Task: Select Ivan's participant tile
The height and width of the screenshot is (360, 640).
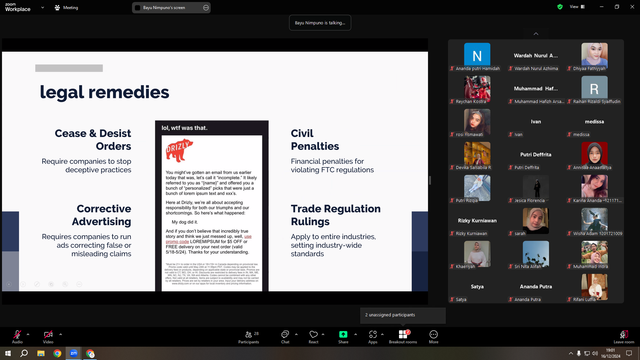Action: 536,122
